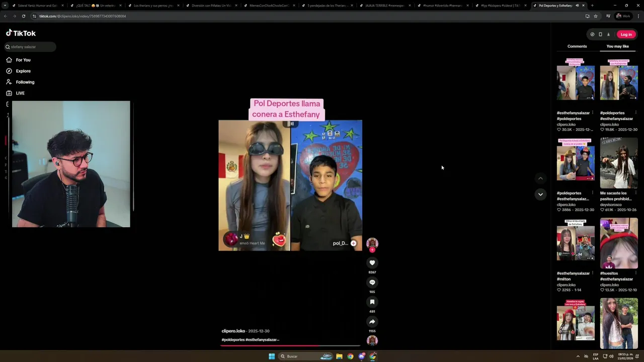Switch to the "JAJAJA TERRIBLE" browser tab
644x362 pixels.
(384, 6)
